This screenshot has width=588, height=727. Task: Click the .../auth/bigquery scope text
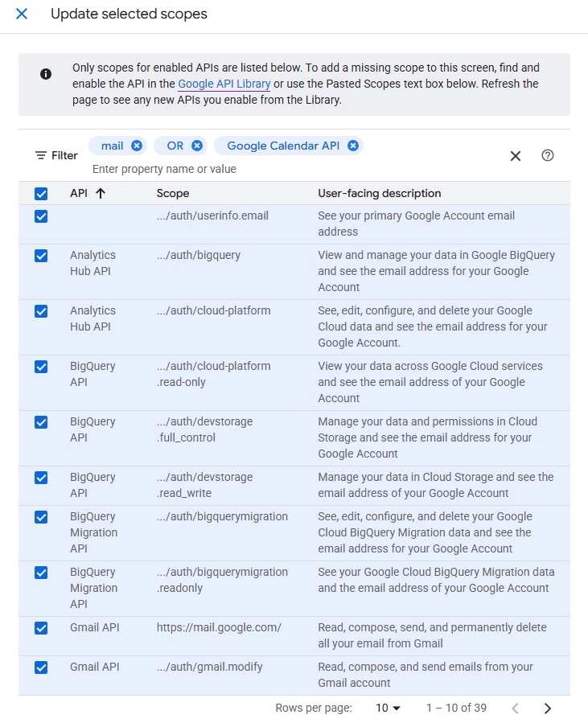pos(199,255)
